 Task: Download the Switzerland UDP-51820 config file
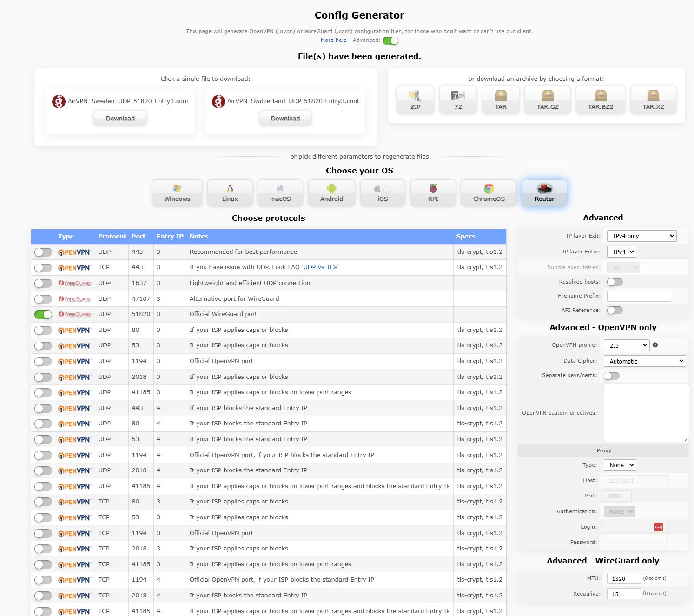285,118
